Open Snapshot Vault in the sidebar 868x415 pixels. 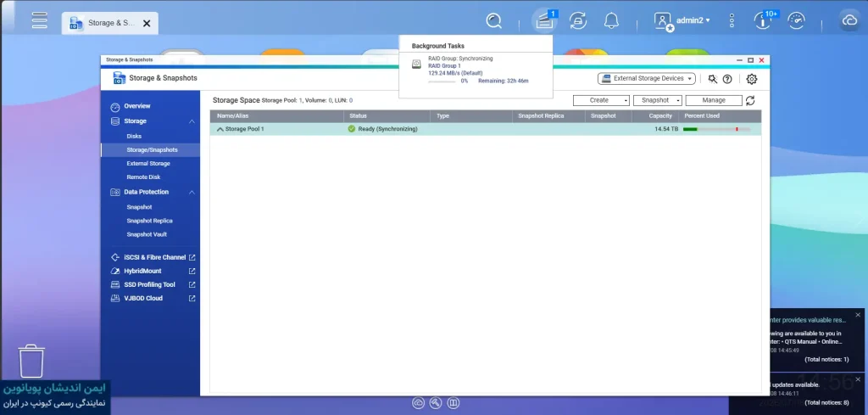point(147,234)
